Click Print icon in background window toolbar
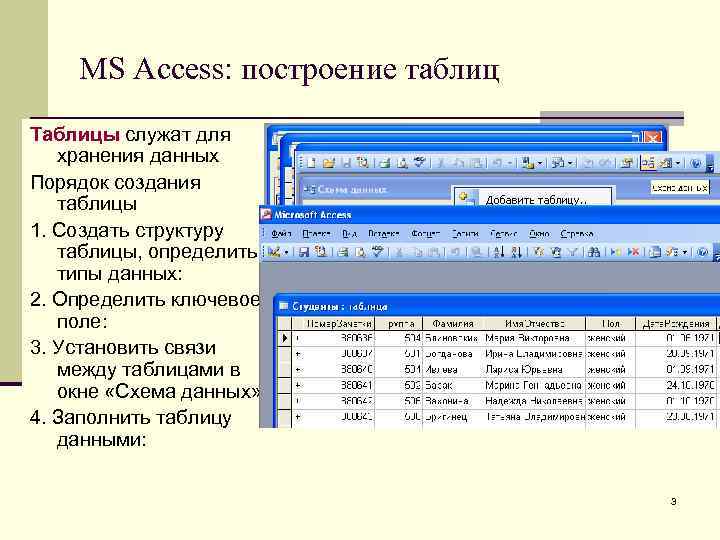This screenshot has height=540, width=720. click(x=385, y=163)
